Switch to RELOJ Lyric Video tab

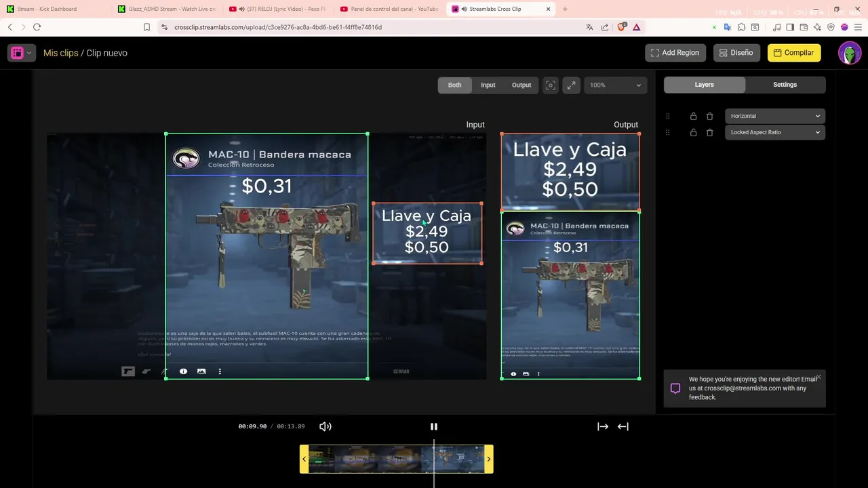[278, 9]
